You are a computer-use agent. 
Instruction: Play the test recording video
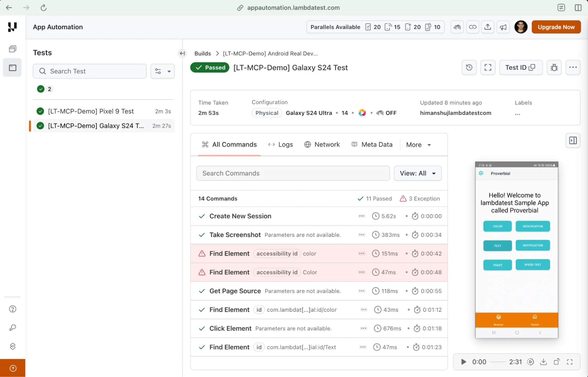[464, 362]
